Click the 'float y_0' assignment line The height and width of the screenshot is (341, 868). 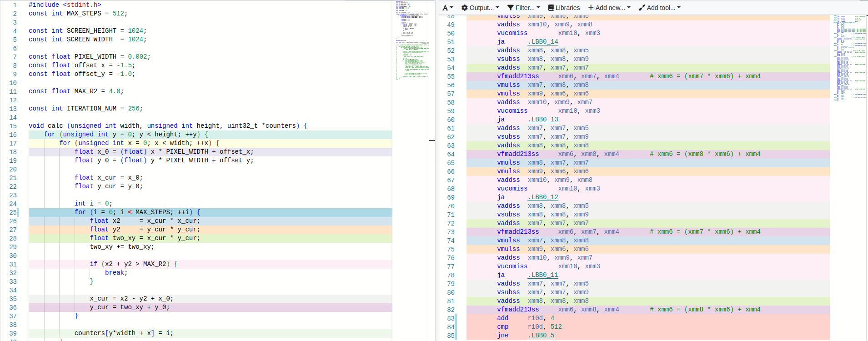[164, 160]
